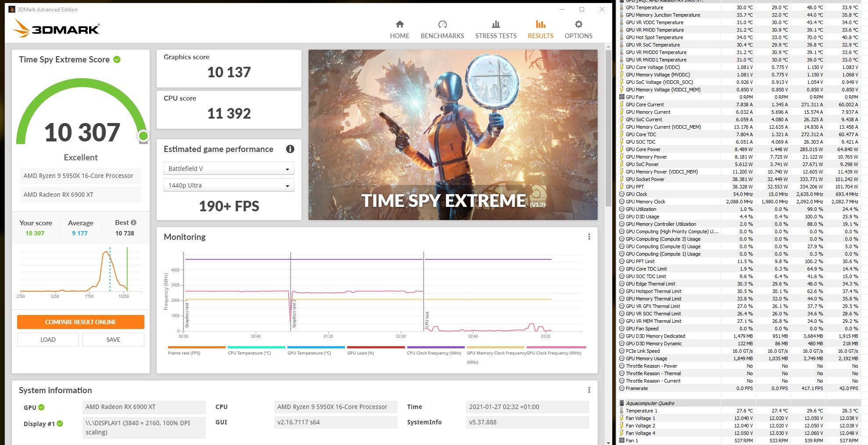The height and width of the screenshot is (445, 868).
Task: Open the Stress Tests chart icon
Action: point(496,24)
